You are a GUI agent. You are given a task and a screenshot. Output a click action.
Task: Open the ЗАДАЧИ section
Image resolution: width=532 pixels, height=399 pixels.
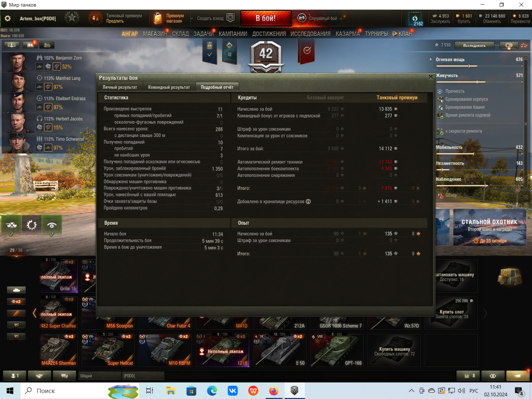(x=204, y=34)
